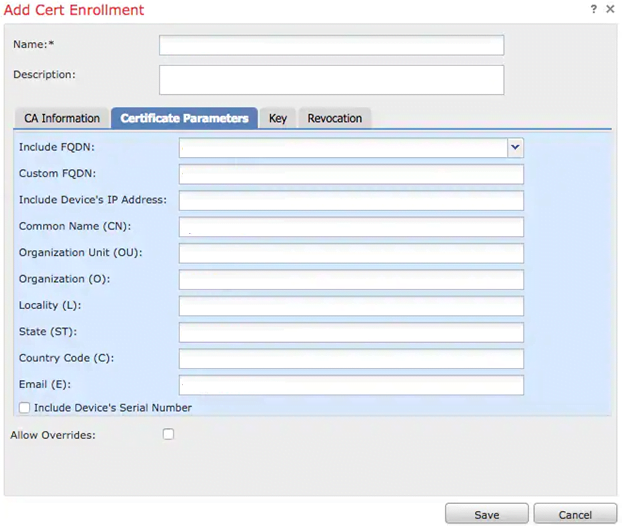Focus the Organization Unit (OU) field
The height and width of the screenshot is (530, 622).
point(351,253)
